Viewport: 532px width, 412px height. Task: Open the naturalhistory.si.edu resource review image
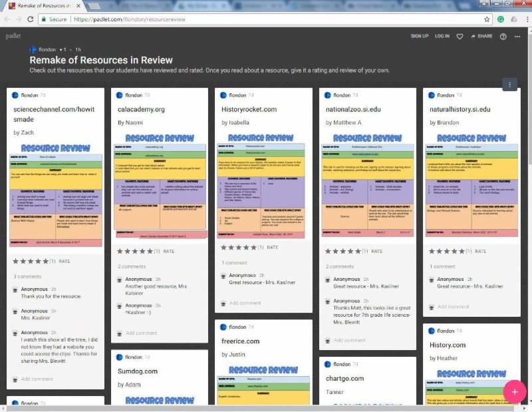point(473,185)
